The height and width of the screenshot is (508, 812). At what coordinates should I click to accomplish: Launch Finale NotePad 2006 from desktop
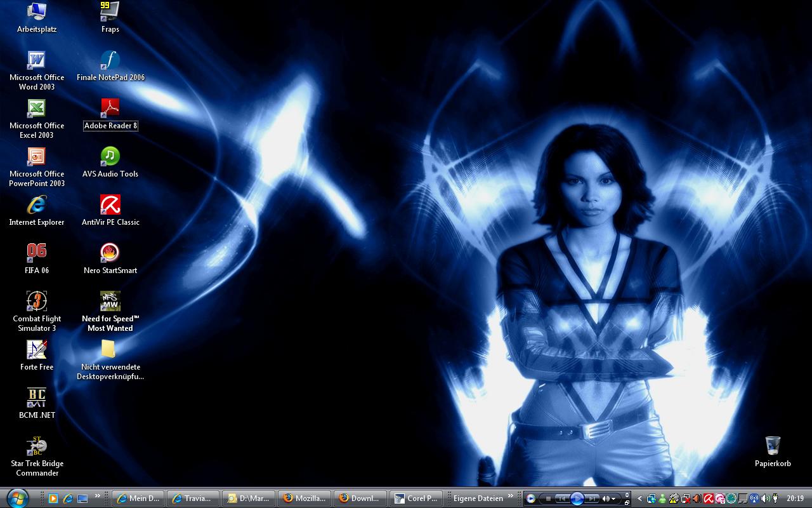tap(110, 60)
